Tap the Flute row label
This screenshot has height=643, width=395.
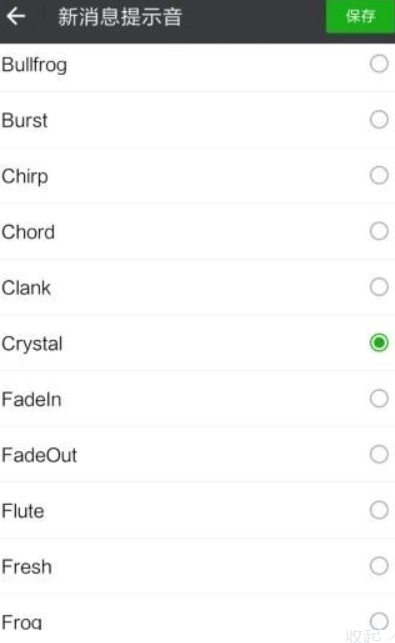[23, 511]
